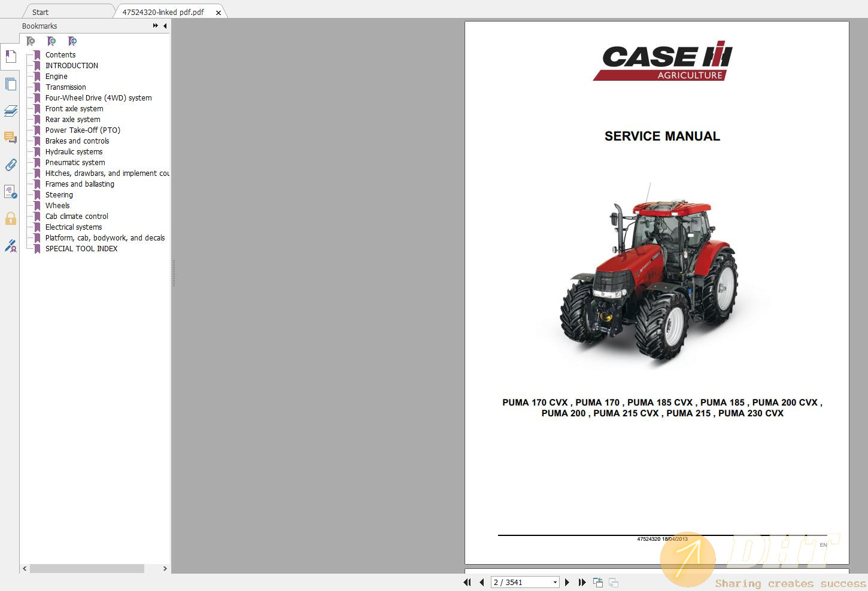Open the Page Thumbnails panel
This screenshot has height=591, width=868.
point(10,84)
